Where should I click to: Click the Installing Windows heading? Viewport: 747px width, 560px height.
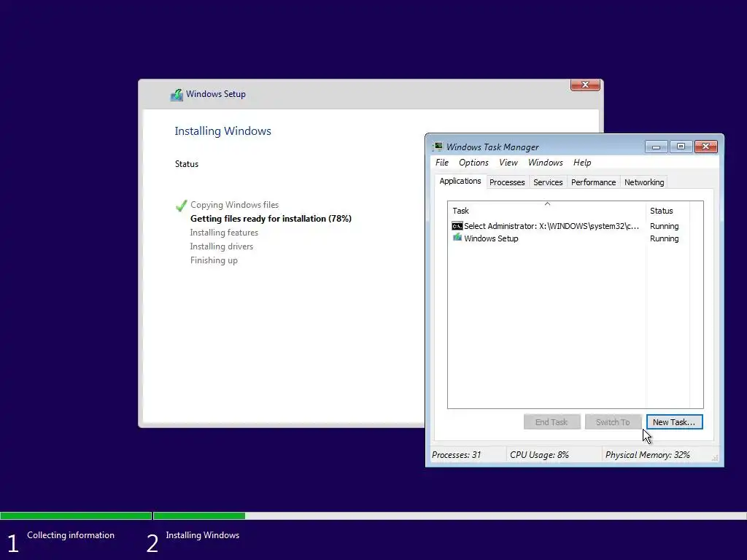pyautogui.click(x=222, y=131)
